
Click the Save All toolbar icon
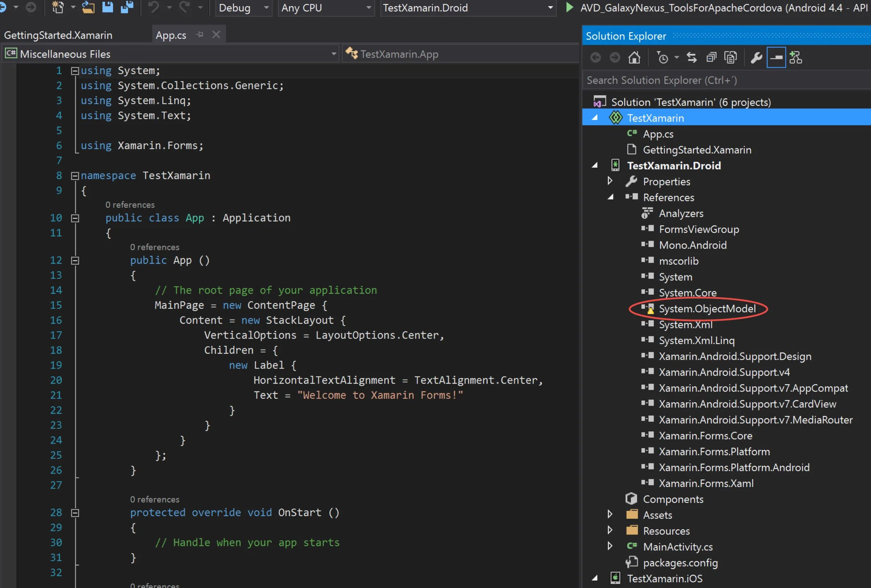click(x=127, y=7)
